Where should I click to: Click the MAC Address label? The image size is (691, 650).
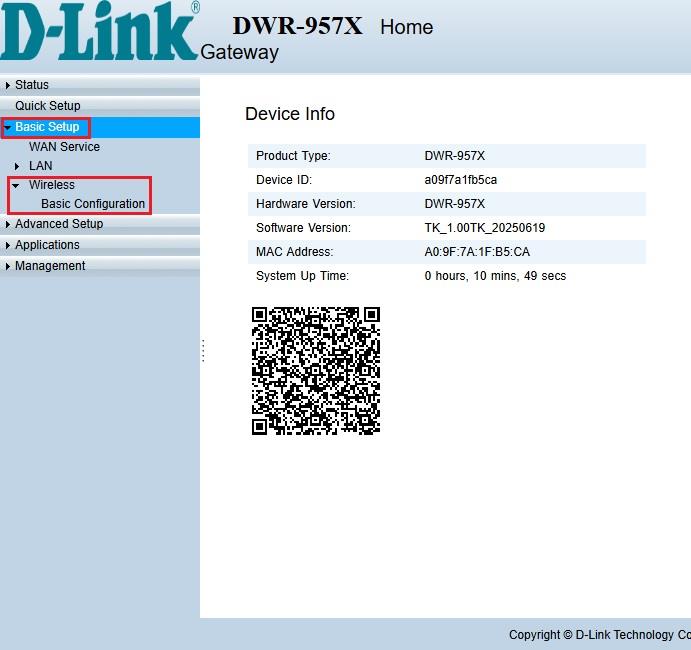pos(294,252)
